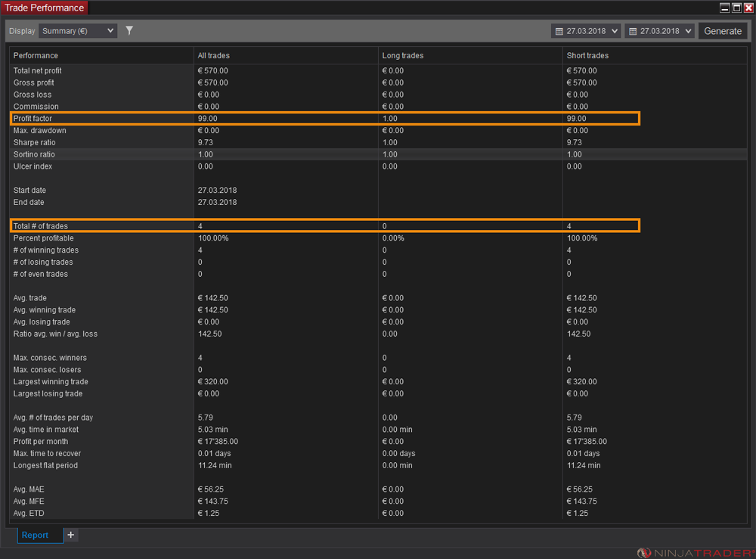This screenshot has height=559, width=756.
Task: Expand the end date dropdown arrow
Action: click(687, 32)
